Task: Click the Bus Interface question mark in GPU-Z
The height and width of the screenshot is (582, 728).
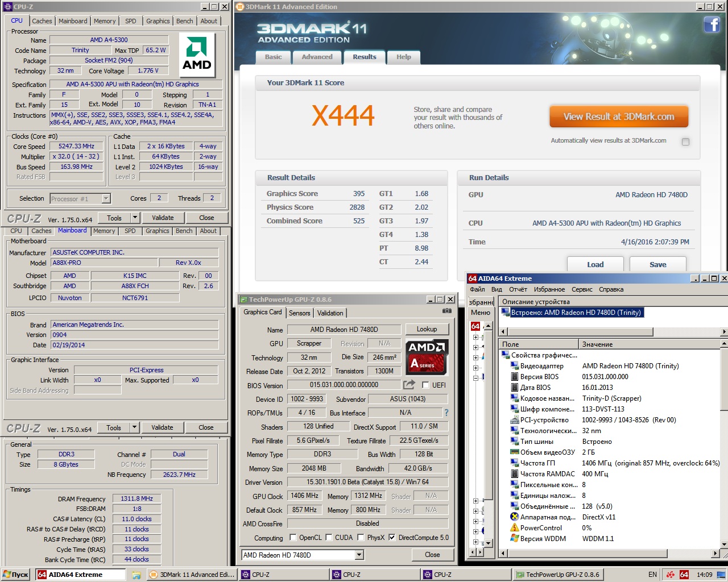Action: 446,413
